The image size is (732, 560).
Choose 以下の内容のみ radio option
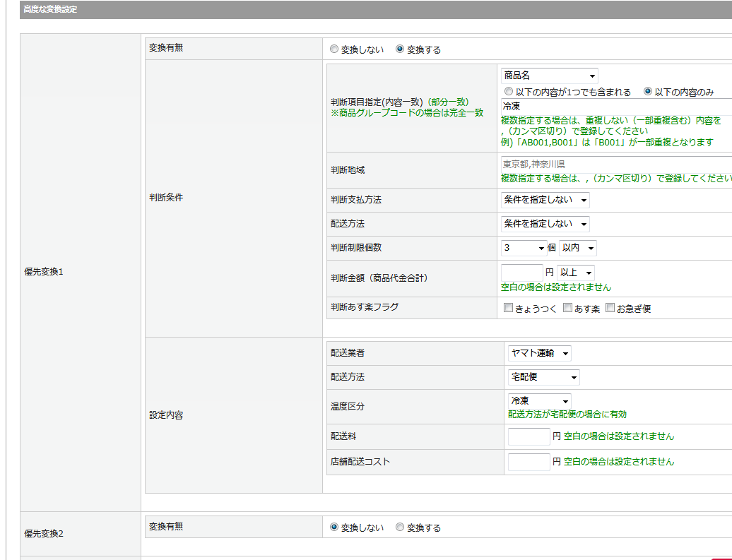[x=647, y=92]
